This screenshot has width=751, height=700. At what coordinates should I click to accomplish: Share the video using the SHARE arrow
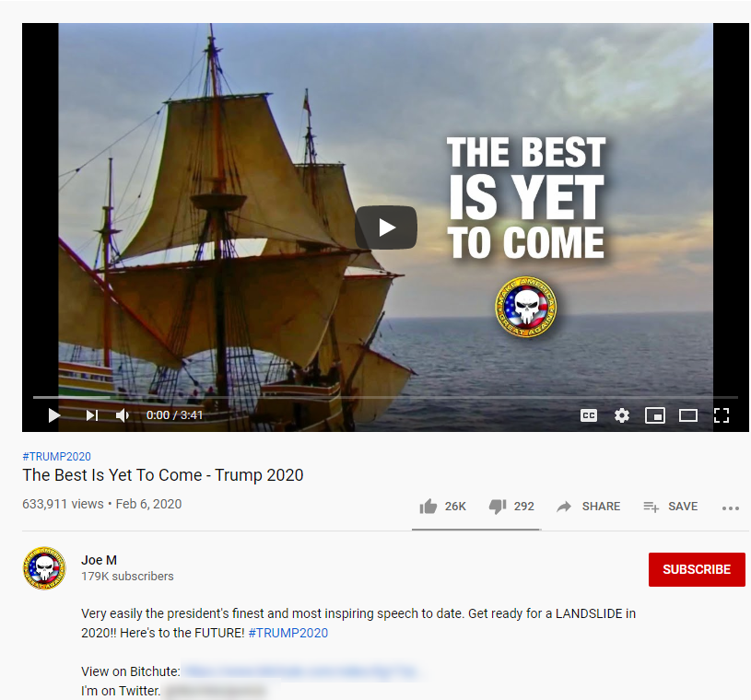(588, 507)
